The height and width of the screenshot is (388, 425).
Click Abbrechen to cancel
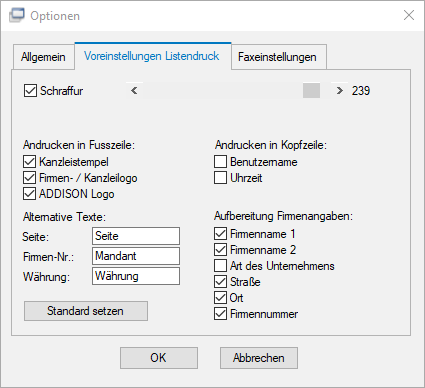[x=259, y=358]
